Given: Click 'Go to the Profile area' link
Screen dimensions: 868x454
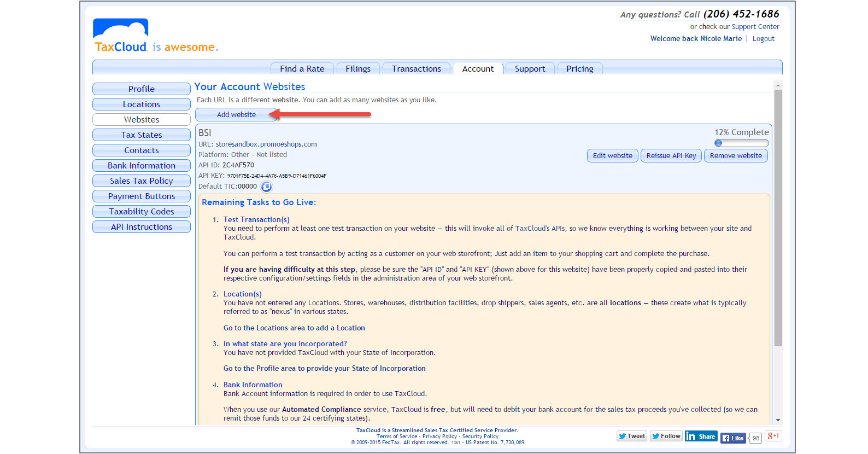Looking at the screenshot, I should [325, 368].
